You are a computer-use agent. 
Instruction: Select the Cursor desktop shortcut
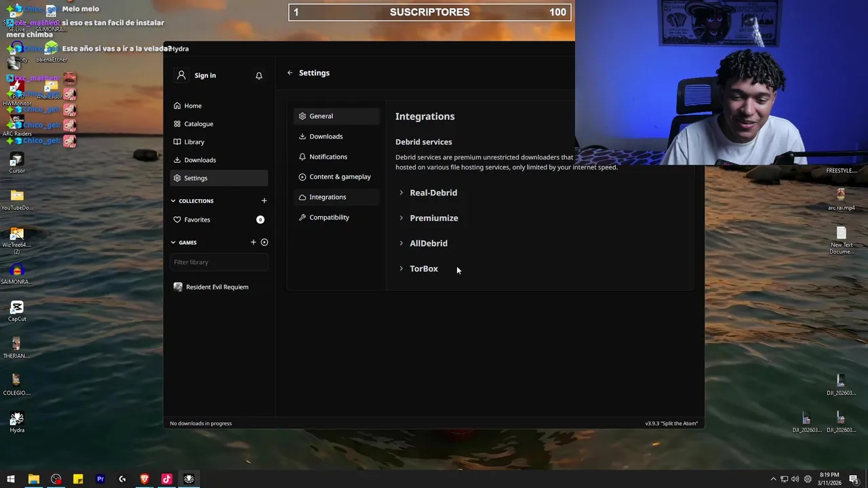17,163
